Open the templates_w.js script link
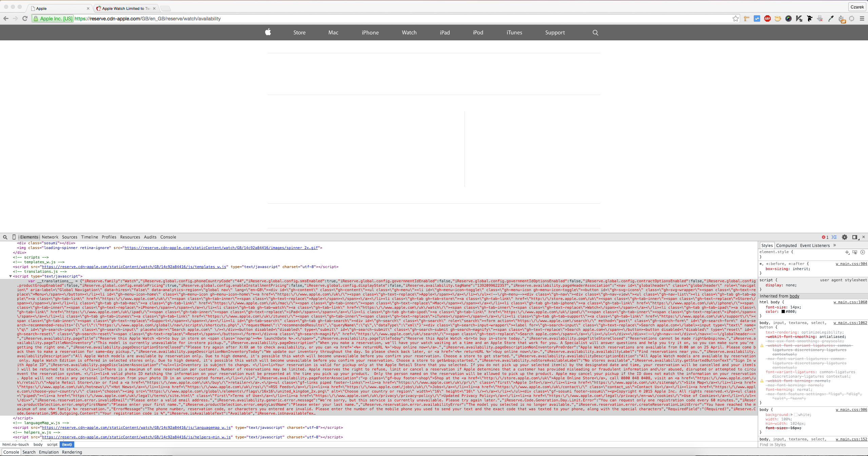The height and width of the screenshot is (456, 868). pyautogui.click(x=134, y=267)
